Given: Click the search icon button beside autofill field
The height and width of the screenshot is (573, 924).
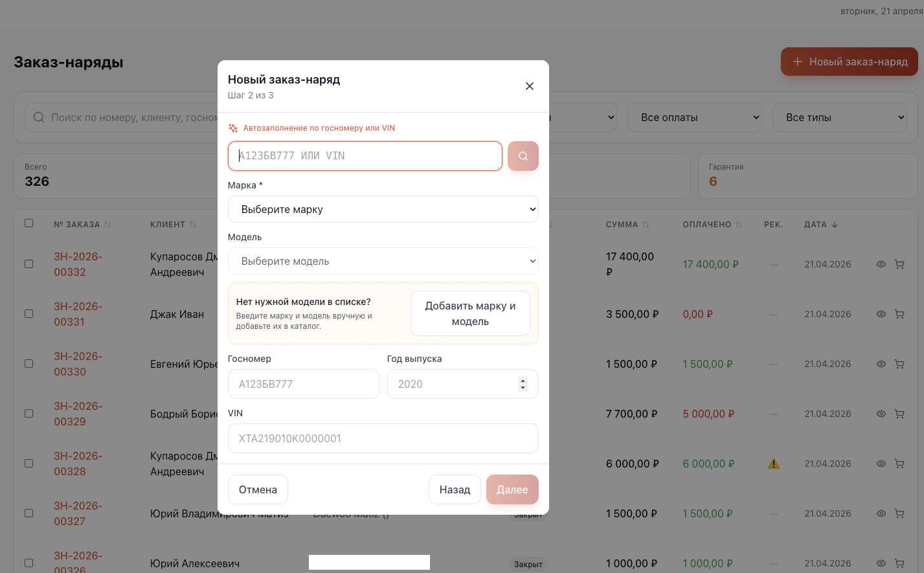Looking at the screenshot, I should click(x=523, y=156).
